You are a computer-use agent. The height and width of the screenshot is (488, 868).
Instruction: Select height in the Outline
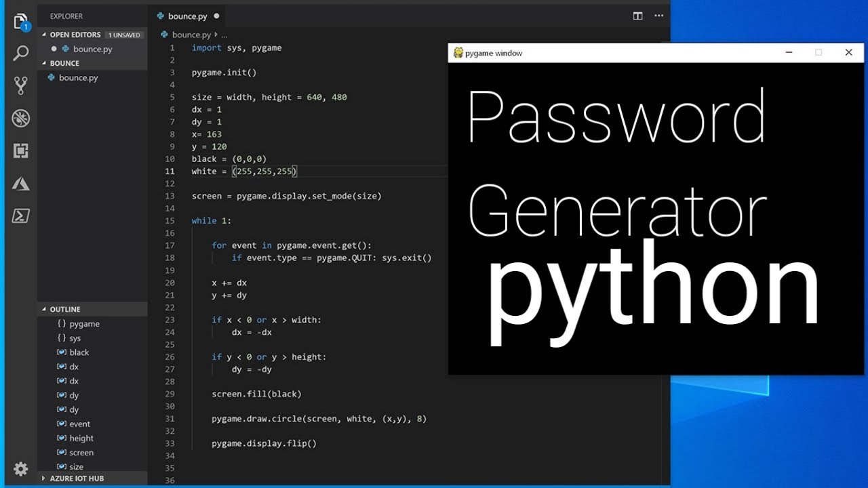click(81, 438)
